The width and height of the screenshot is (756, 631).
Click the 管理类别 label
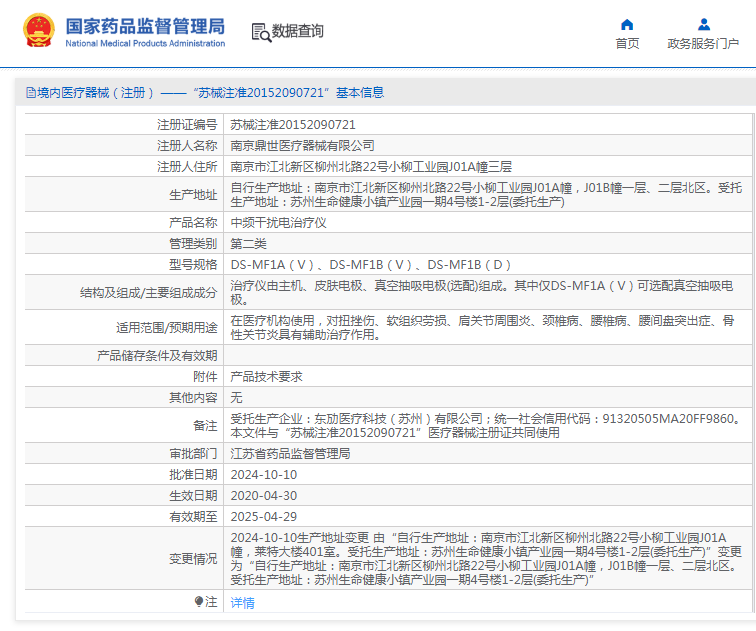point(193,244)
